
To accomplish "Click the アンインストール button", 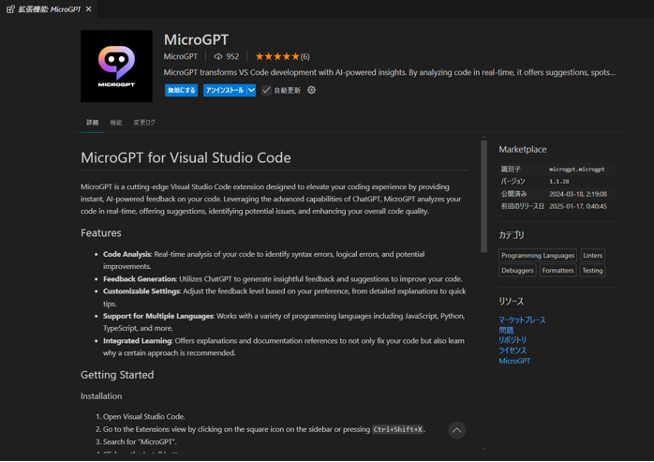I will tap(225, 90).
